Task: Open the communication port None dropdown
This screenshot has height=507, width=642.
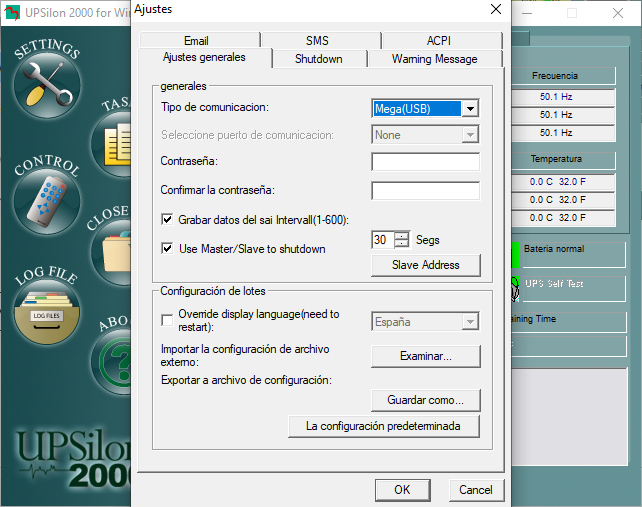Action: 470,135
